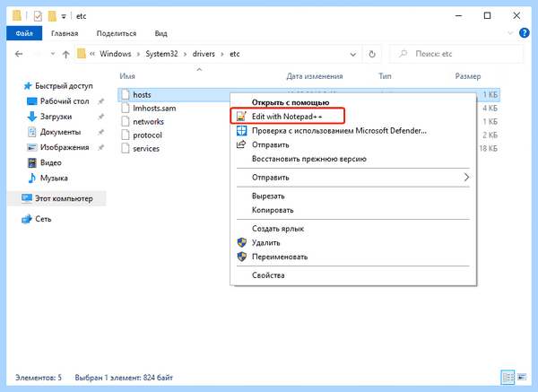Image resolution: width=538 pixels, height=392 pixels.
Task: Go up one folder level arrow
Action: pyautogui.click(x=65, y=54)
